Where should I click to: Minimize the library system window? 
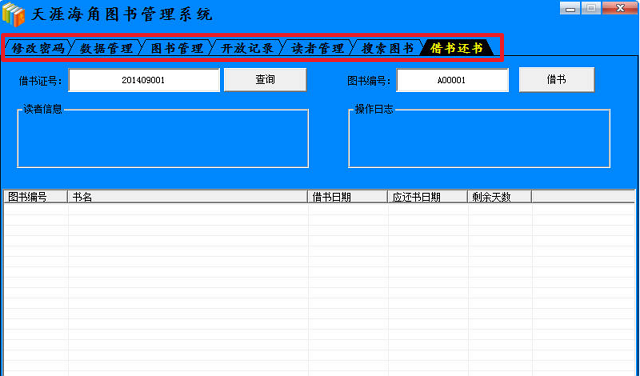(570, 8)
